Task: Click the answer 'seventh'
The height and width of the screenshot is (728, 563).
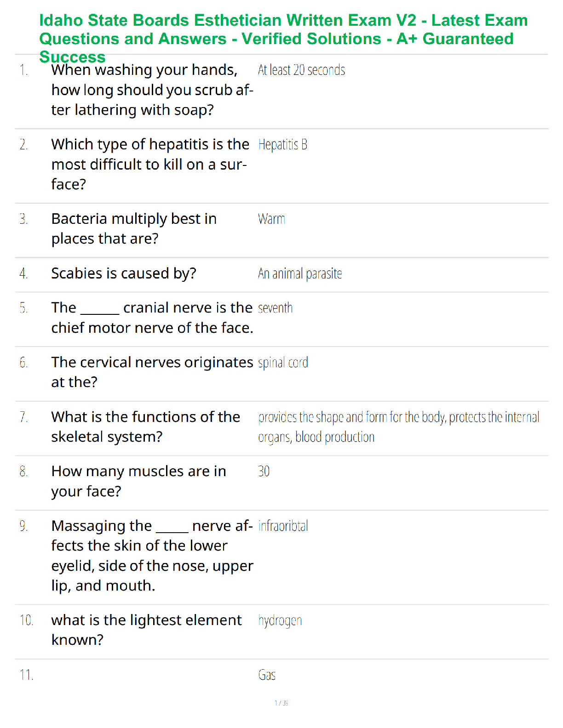Action: pos(275,308)
